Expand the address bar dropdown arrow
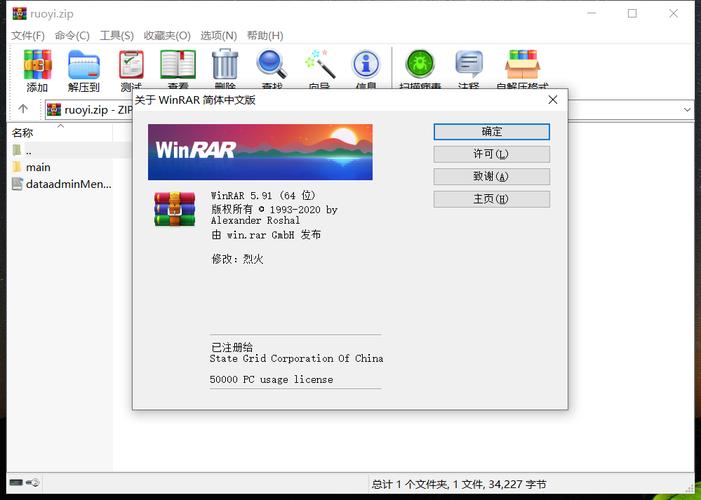The image size is (701, 500). coord(687,110)
